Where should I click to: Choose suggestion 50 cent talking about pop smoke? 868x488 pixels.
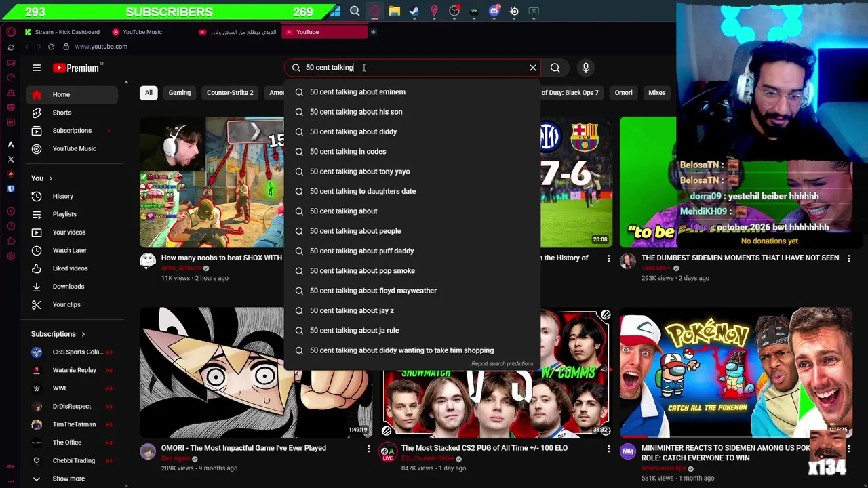[412, 271]
